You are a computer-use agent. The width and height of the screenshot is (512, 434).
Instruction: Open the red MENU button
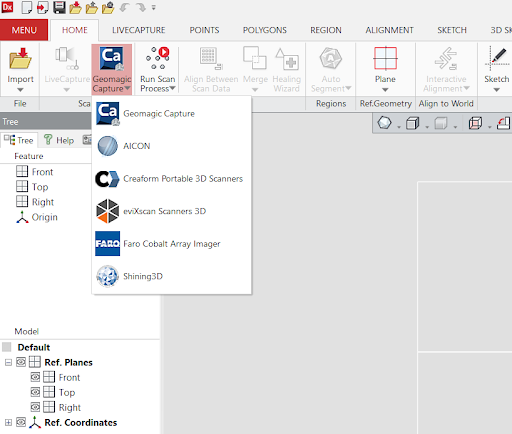point(24,30)
